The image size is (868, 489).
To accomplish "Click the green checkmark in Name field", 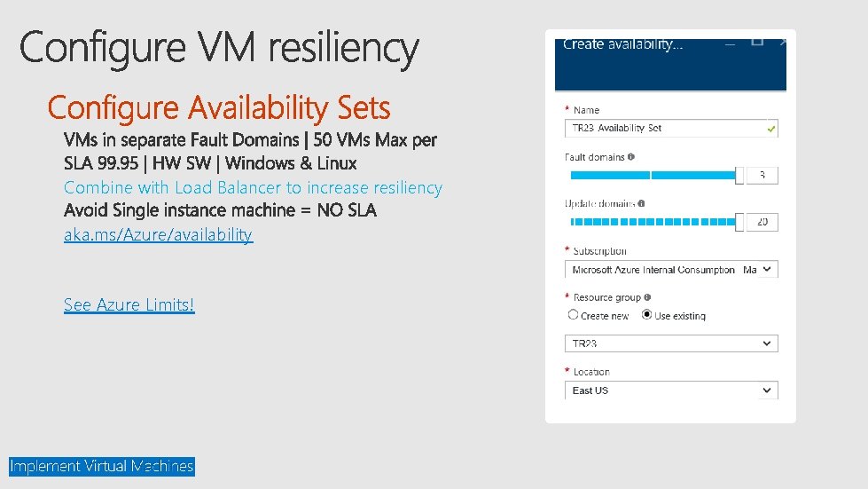I will point(771,129).
